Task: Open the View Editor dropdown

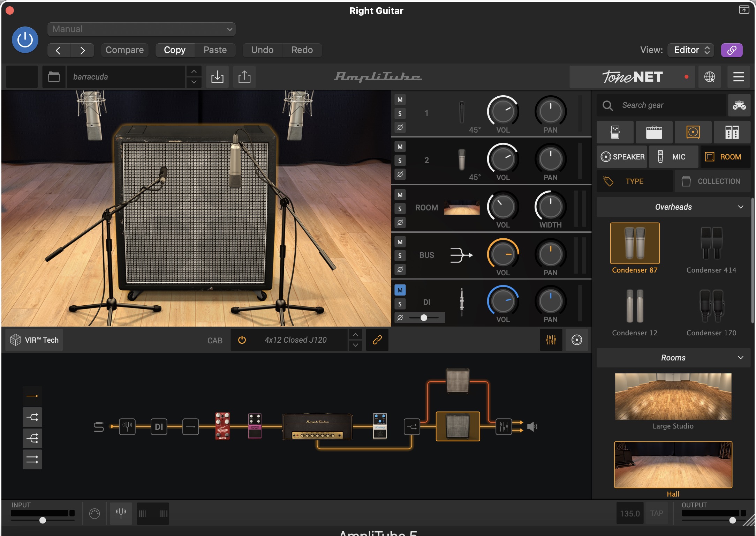Action: (691, 50)
